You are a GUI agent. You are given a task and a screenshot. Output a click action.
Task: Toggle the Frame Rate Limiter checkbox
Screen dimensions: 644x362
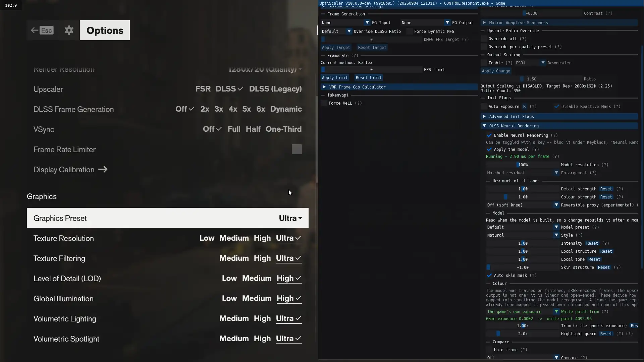tap(297, 149)
